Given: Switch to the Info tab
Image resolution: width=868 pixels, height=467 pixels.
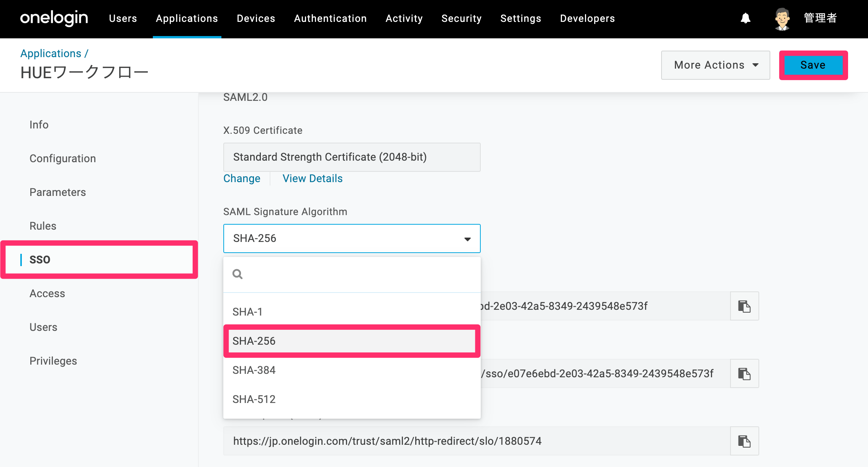Looking at the screenshot, I should (x=39, y=125).
